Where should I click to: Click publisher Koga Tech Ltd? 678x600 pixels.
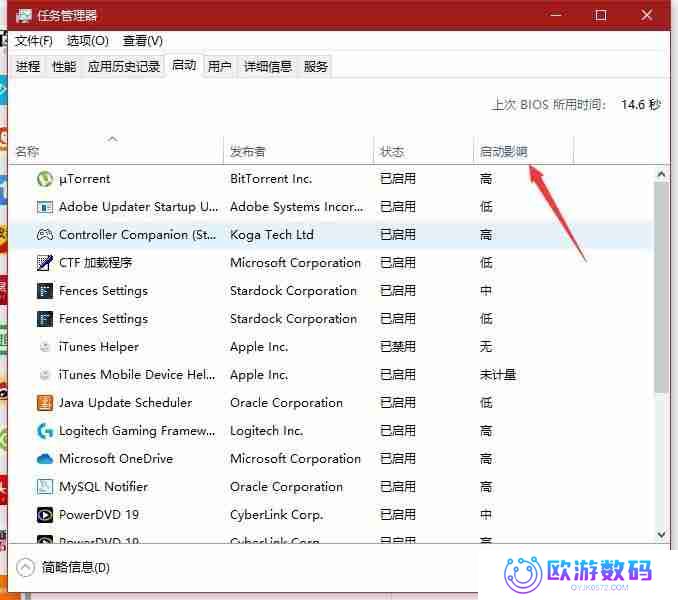pyautogui.click(x=272, y=235)
